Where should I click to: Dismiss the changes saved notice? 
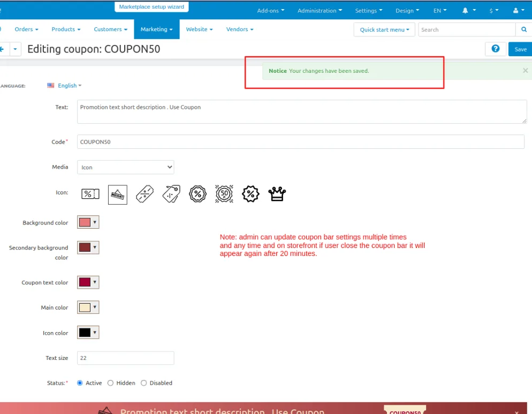pos(525,70)
